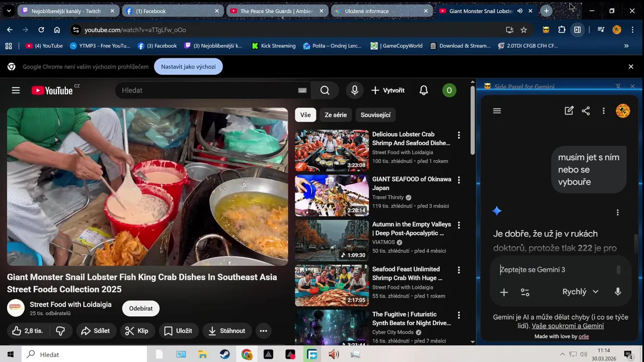Click the Klip button
The width and height of the screenshot is (644, 362).
[x=136, y=331]
